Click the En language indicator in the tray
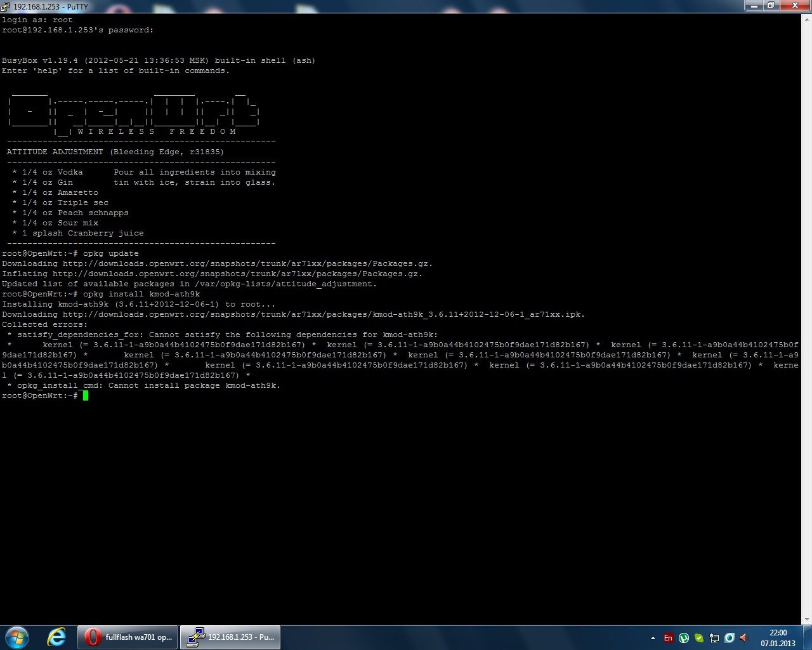812x650 pixels. pyautogui.click(x=668, y=638)
